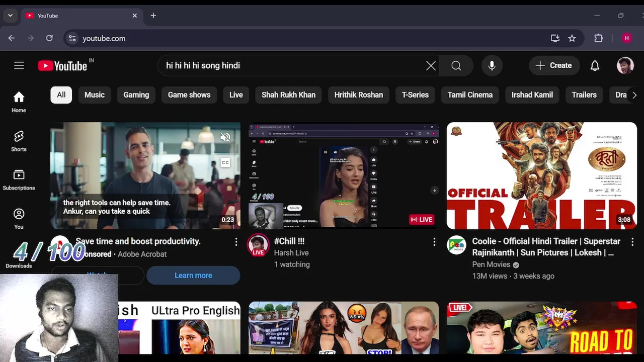The width and height of the screenshot is (644, 362).
Task: Toggle captions on the ad preview
Action: click(225, 162)
